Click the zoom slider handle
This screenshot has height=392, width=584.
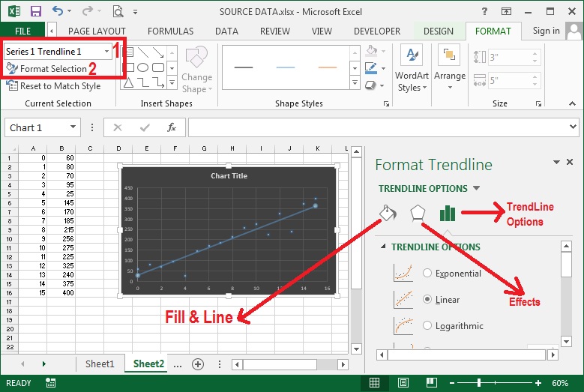coord(479,383)
